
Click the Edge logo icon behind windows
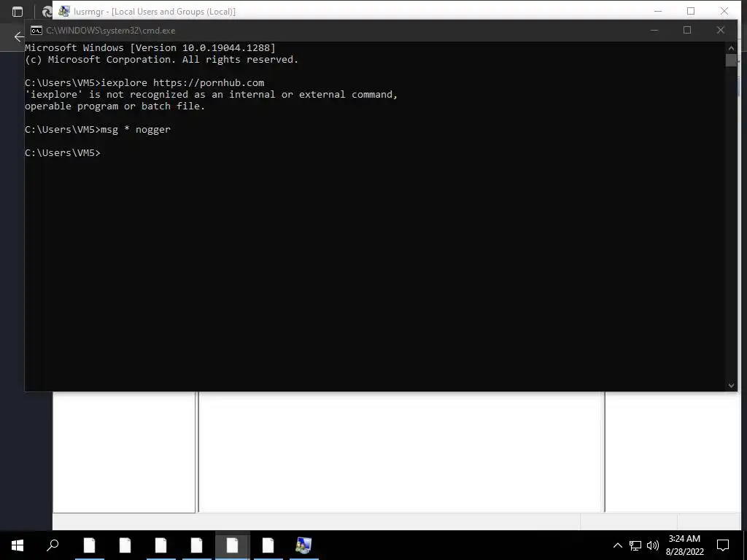pos(47,12)
